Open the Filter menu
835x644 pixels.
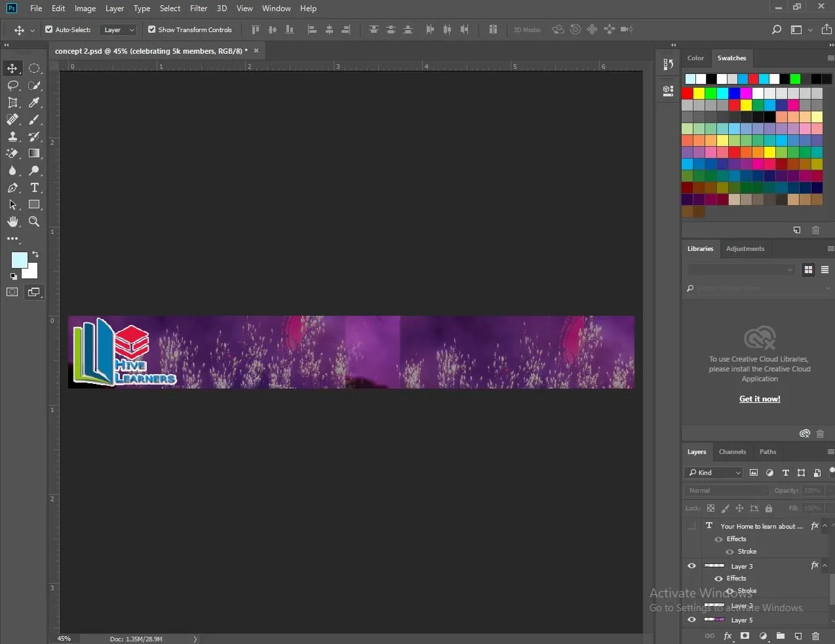coord(199,9)
